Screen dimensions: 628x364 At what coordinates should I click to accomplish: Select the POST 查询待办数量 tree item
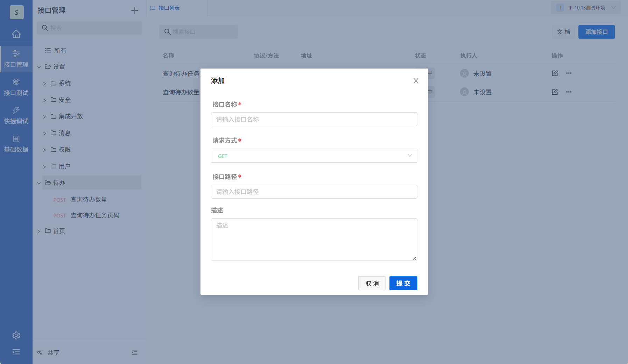[x=88, y=199]
